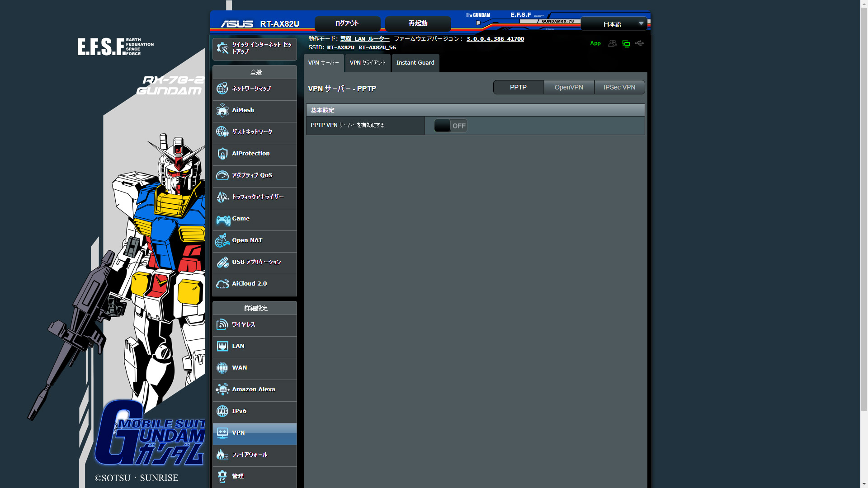Click the connected clients users icon
Screen dimensions: 868x488
612,43
